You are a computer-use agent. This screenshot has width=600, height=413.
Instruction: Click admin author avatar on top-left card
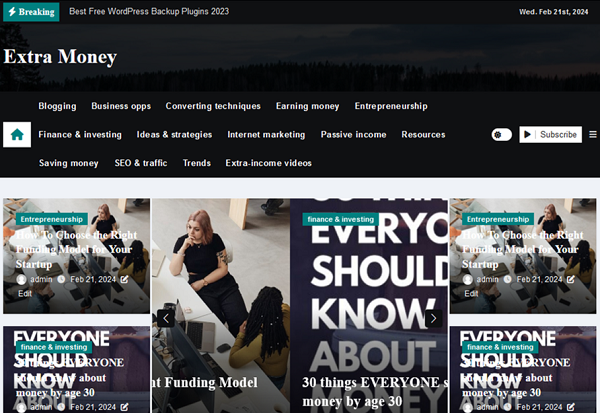point(21,280)
